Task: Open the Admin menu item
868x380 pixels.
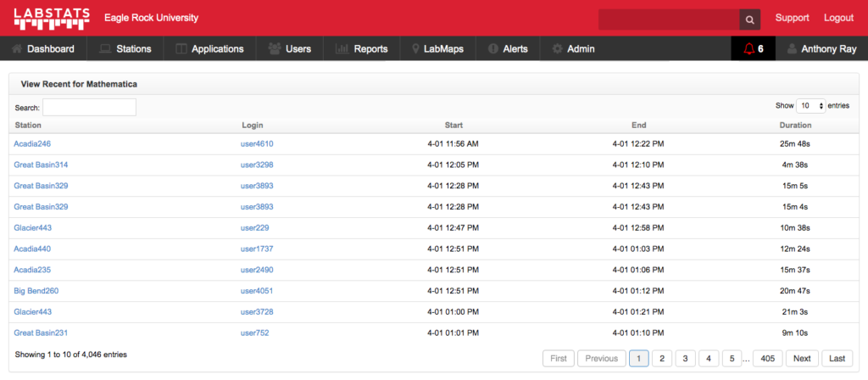Action: pyautogui.click(x=574, y=48)
